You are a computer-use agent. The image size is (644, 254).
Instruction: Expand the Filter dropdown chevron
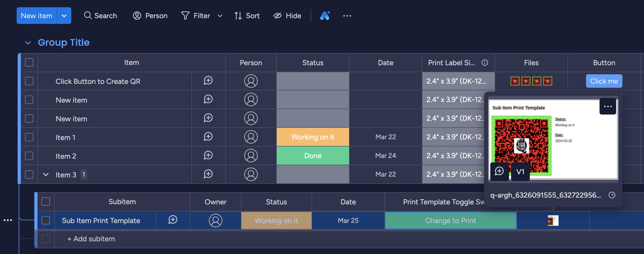[220, 16]
